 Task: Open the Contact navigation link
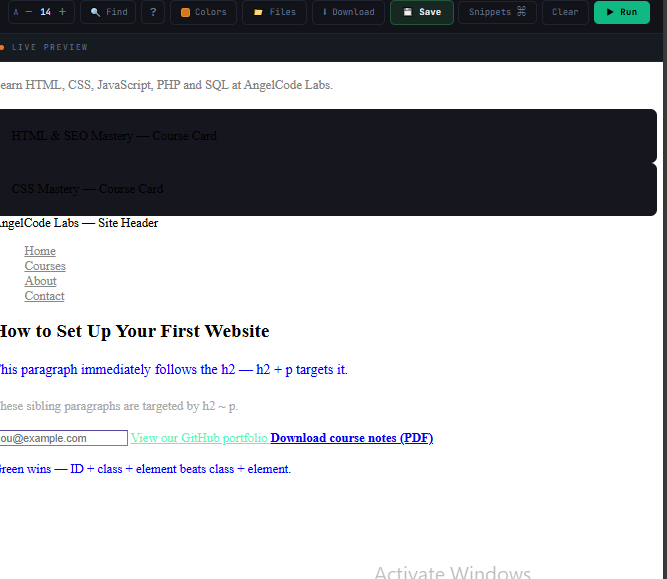click(44, 296)
